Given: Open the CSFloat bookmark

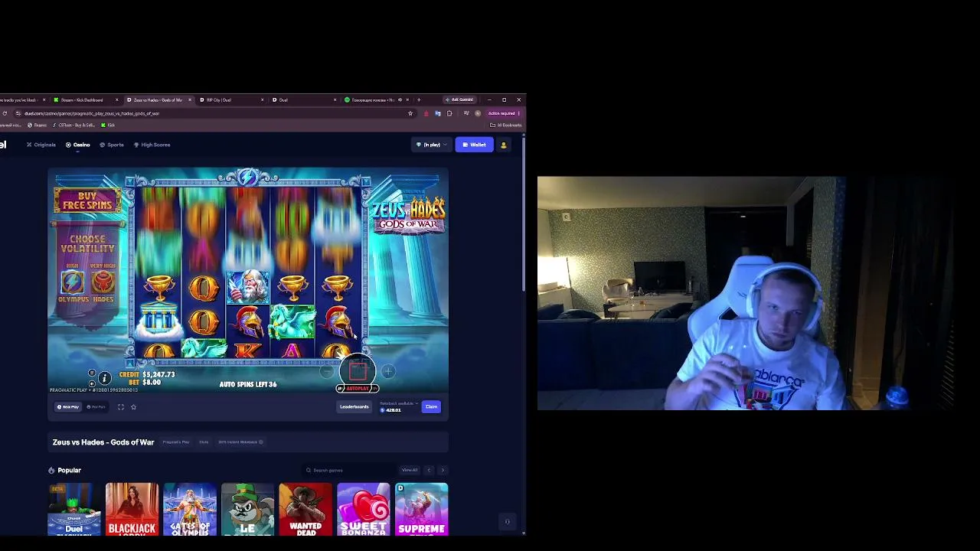Looking at the screenshot, I should (x=73, y=125).
